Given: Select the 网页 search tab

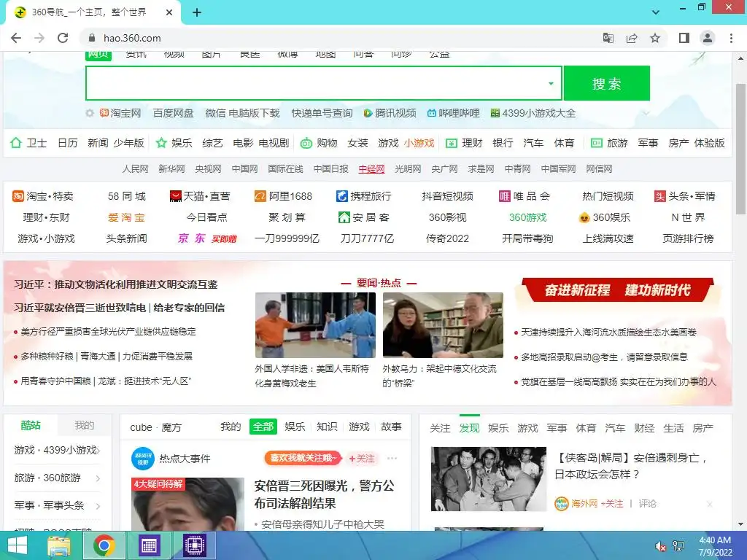Looking at the screenshot, I should tap(98, 54).
